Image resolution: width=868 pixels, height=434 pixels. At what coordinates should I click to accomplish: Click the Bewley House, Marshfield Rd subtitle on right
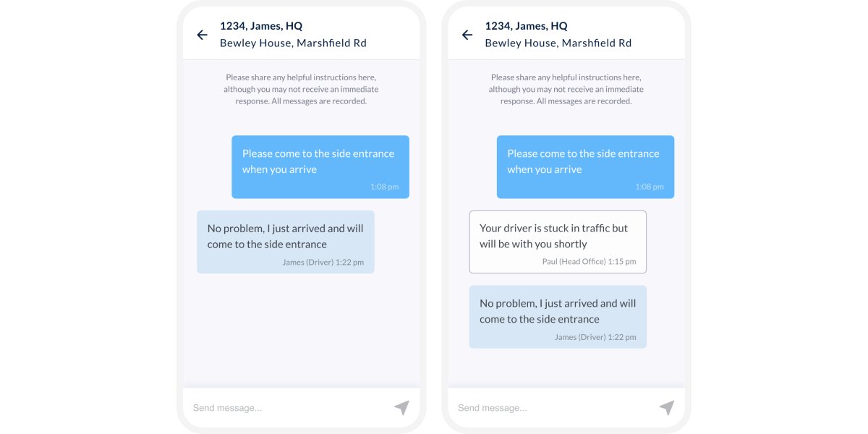click(558, 43)
